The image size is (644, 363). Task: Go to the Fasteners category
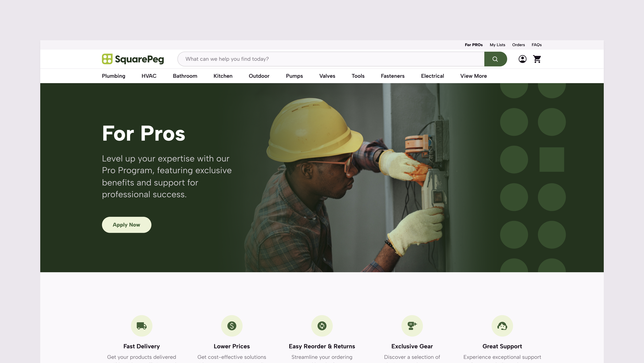393,76
